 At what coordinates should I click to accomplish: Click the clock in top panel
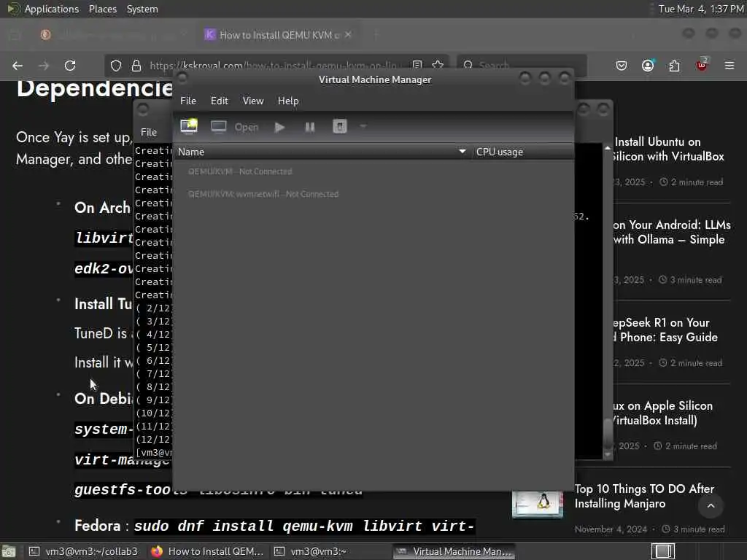tap(700, 9)
